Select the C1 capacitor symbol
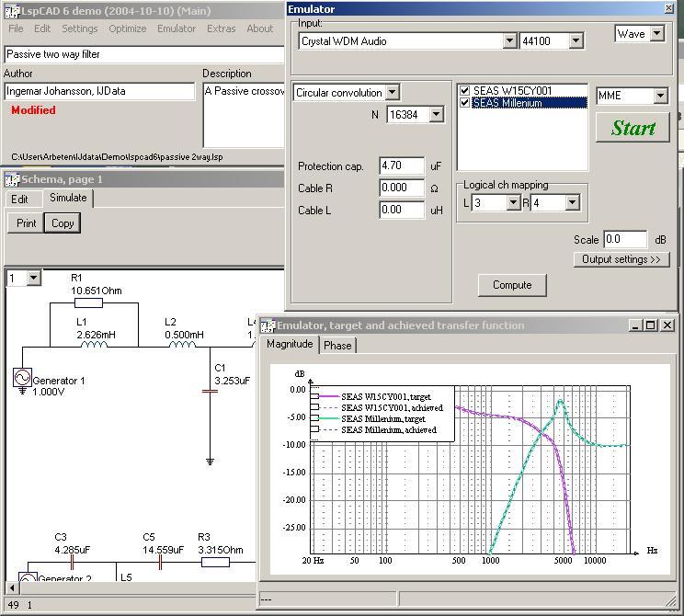The image size is (684, 616). [210, 392]
